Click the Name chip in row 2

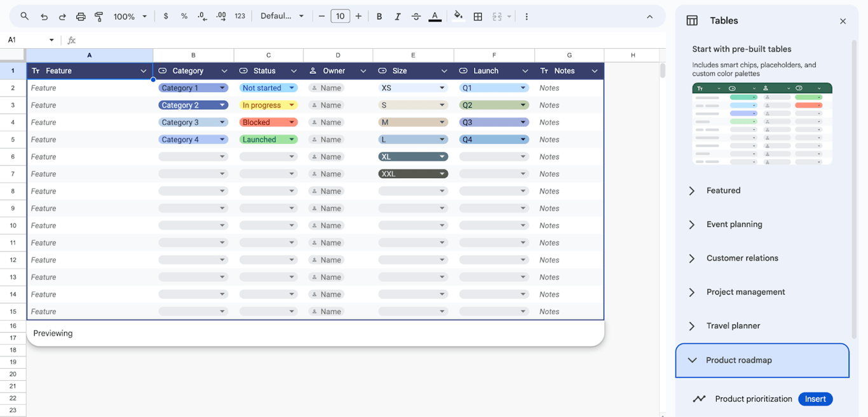[327, 88]
